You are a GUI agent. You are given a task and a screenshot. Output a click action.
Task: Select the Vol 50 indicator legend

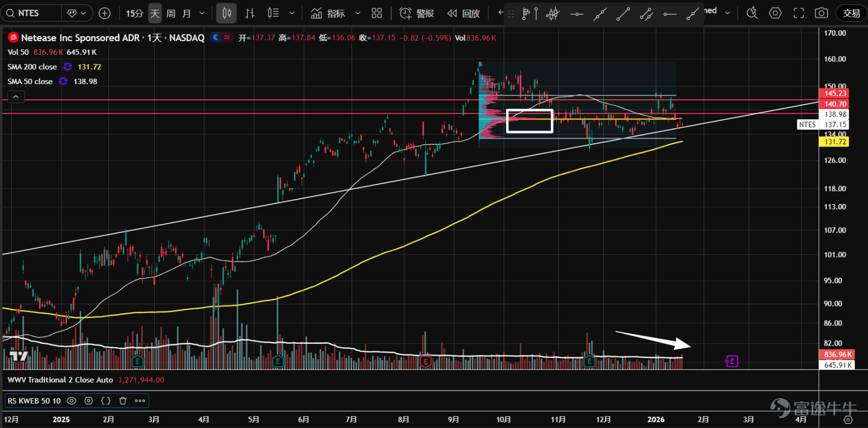click(18, 52)
